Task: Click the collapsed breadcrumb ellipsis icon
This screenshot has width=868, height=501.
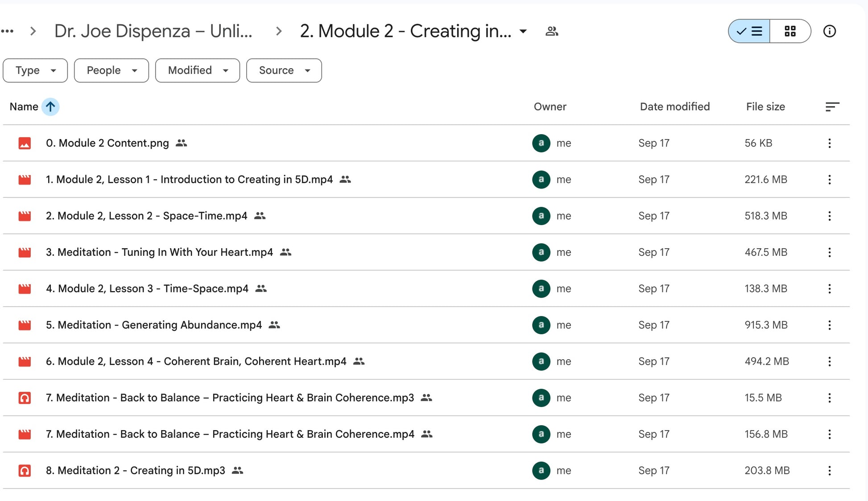Action: tap(7, 31)
